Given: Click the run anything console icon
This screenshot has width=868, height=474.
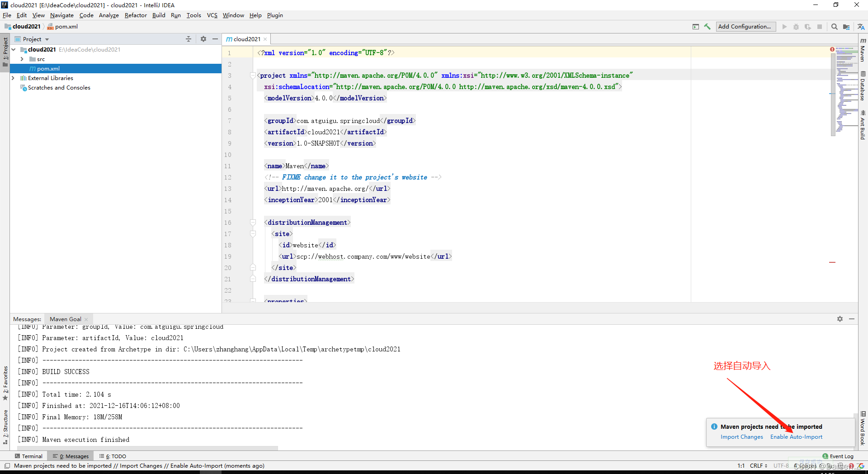Looking at the screenshot, I should [696, 27].
